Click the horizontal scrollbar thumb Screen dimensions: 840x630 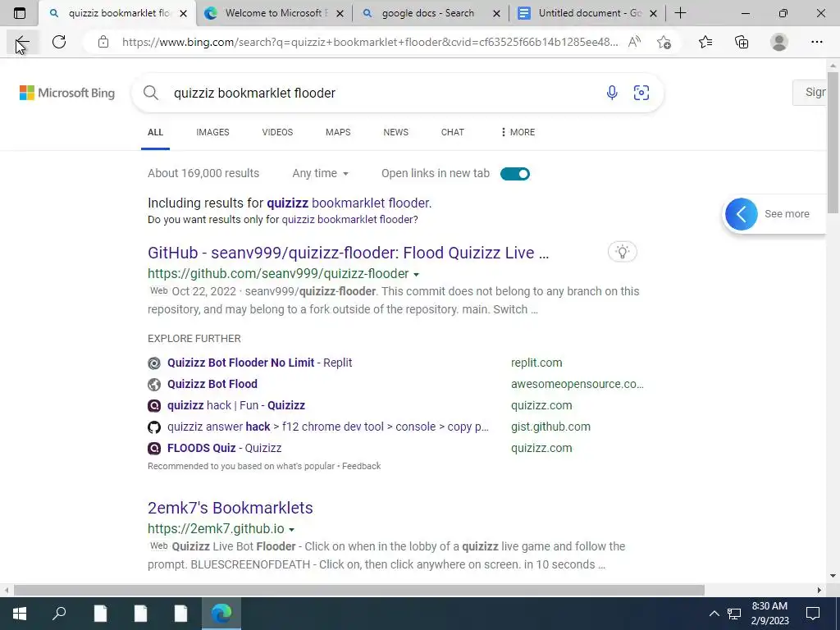click(359, 591)
